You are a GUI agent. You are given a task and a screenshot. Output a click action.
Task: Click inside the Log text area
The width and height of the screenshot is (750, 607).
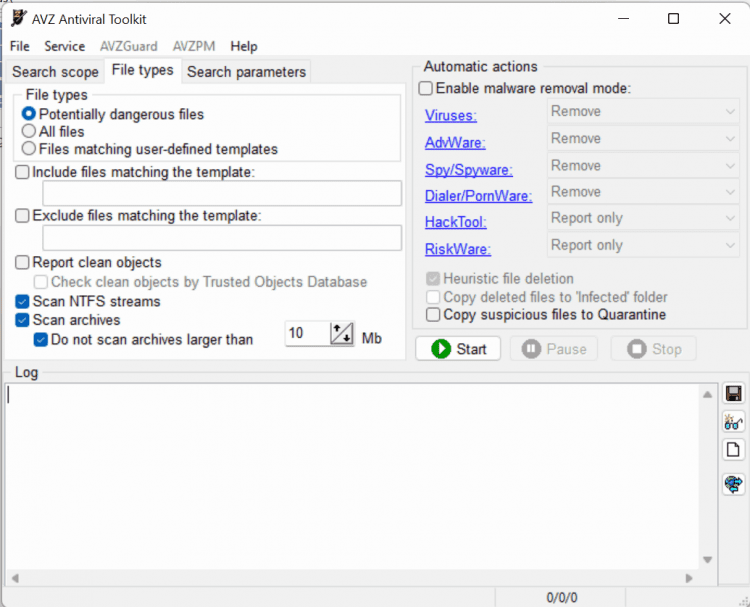[353, 476]
